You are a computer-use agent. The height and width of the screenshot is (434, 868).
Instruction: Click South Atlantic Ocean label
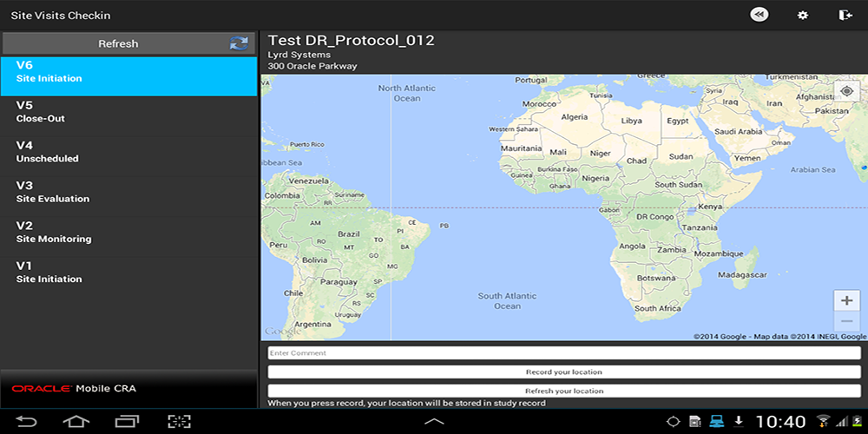(508, 301)
